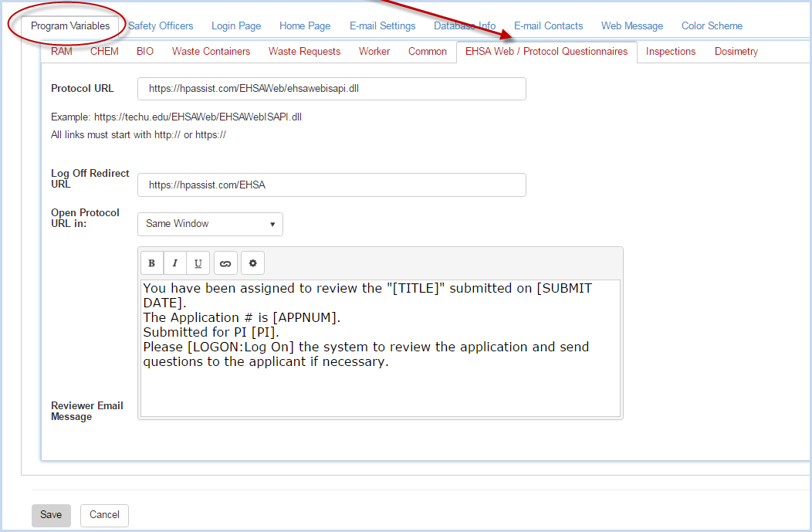
Task: Toggle underline formatting in email editor
Action: click(x=198, y=263)
